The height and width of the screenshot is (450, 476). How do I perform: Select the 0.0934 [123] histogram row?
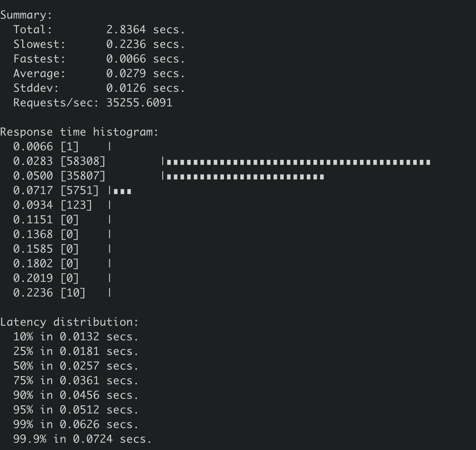pyautogui.click(x=62, y=205)
